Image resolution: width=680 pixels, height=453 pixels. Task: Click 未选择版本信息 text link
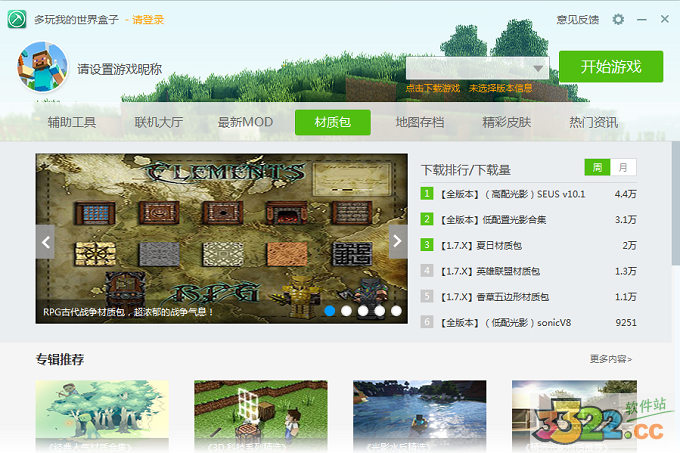click(x=500, y=88)
